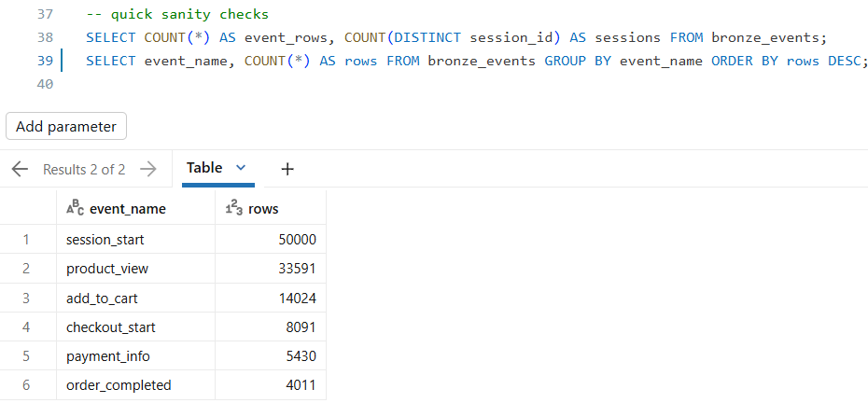Viewport: 868px width, 403px height.
Task: Click the DISTINCT keyword in line 38
Action: [427, 37]
